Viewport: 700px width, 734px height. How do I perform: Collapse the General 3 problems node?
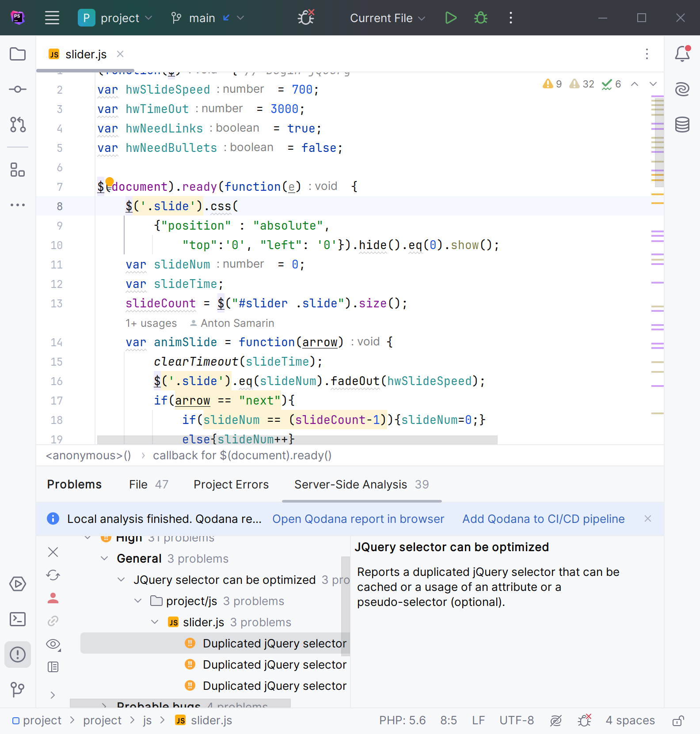104,558
